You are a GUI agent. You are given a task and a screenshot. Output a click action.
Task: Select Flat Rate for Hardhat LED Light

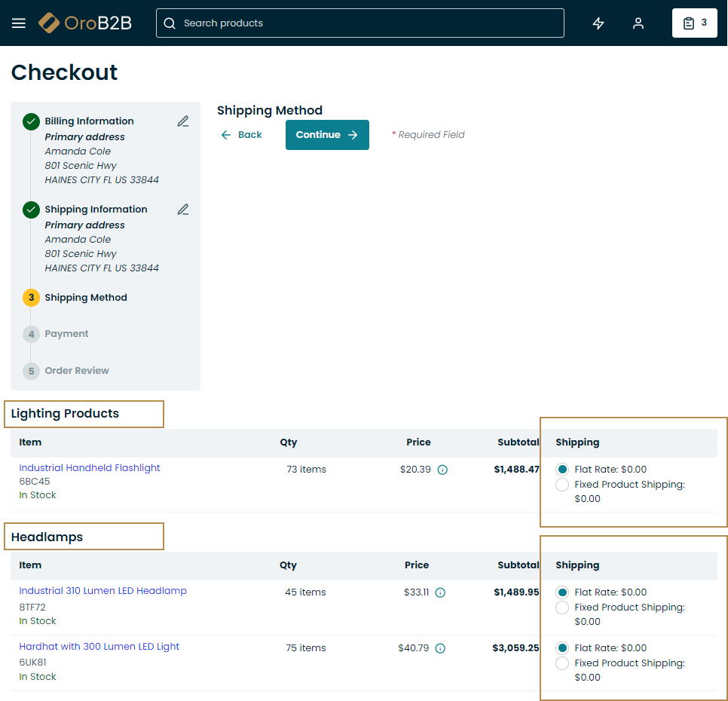(562, 648)
